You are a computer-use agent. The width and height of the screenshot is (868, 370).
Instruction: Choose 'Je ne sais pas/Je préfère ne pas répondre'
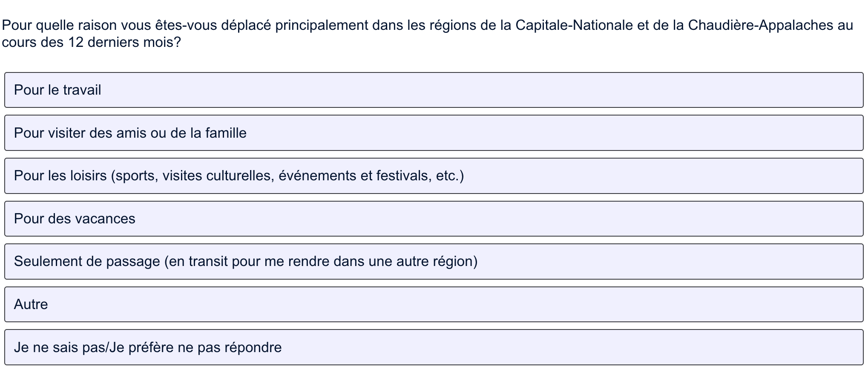click(434, 347)
